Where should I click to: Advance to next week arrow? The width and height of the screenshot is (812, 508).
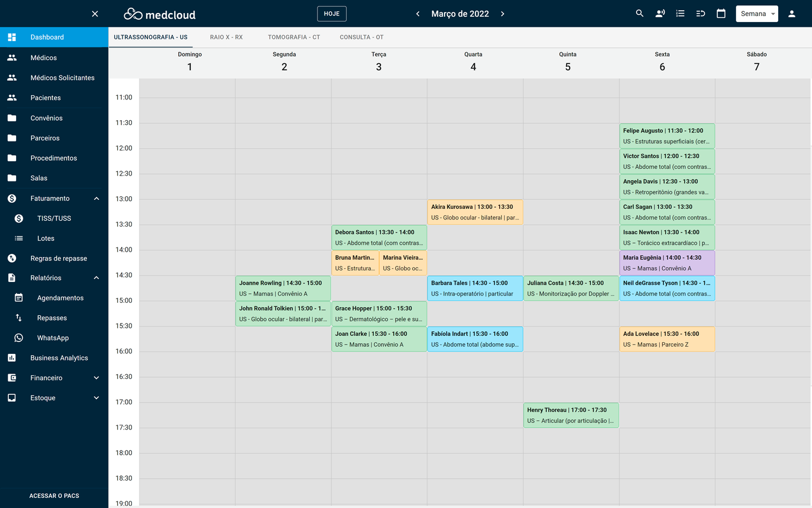pyautogui.click(x=502, y=14)
